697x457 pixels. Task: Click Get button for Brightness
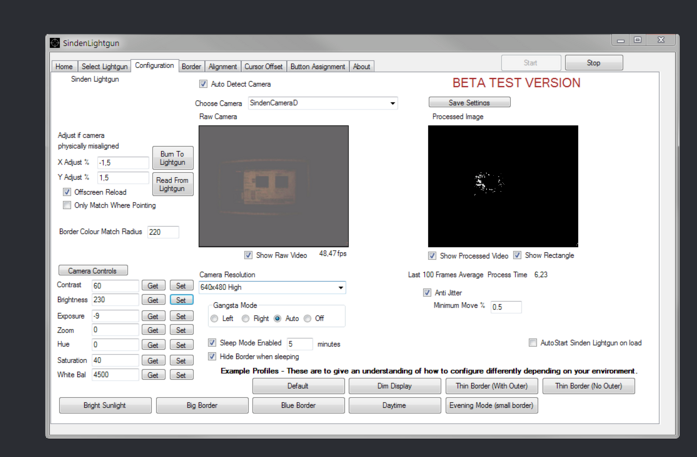(153, 300)
